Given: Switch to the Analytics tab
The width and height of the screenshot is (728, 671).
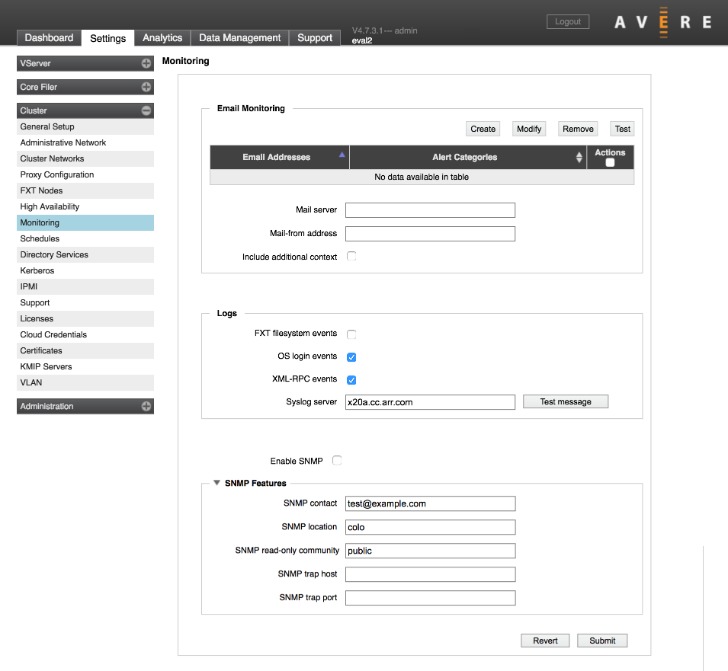Looking at the screenshot, I should [x=162, y=38].
